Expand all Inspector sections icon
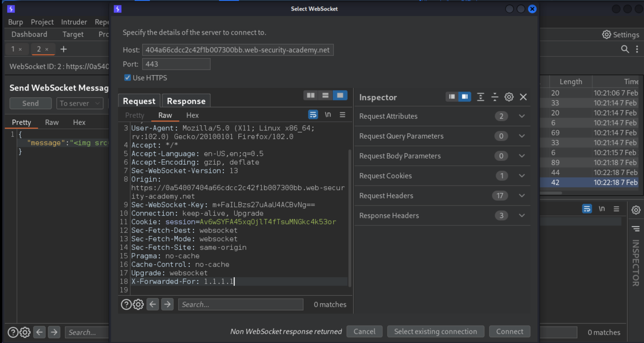This screenshot has width=644, height=343. (x=480, y=97)
